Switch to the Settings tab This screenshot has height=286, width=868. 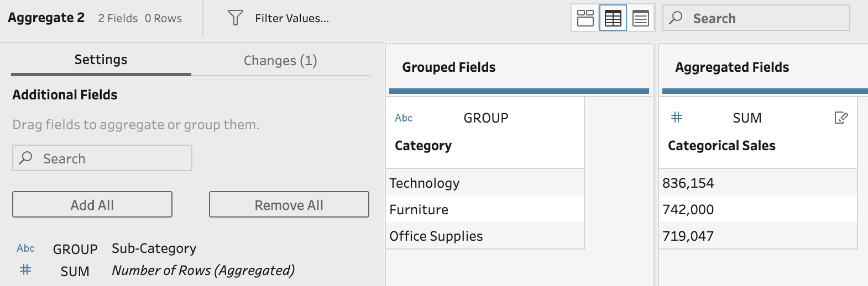pyautogui.click(x=101, y=60)
